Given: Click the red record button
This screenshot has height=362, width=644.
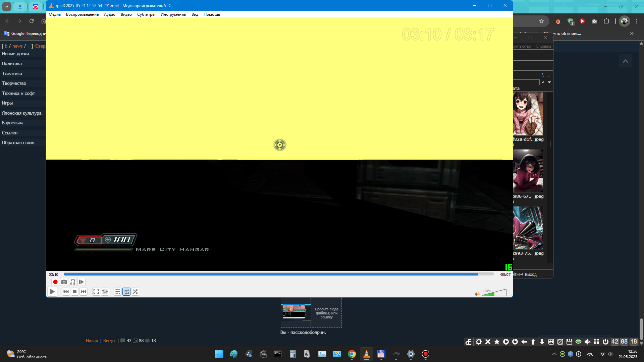Looking at the screenshot, I should click(x=55, y=282).
